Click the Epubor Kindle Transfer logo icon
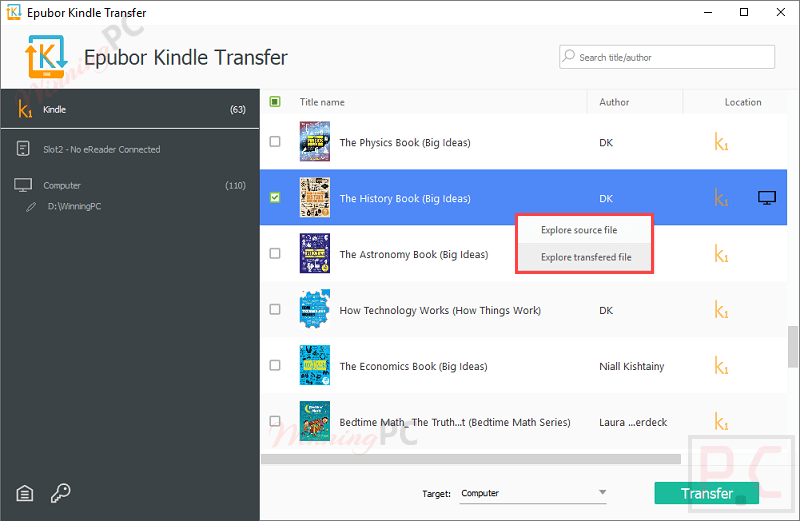 [x=46, y=56]
